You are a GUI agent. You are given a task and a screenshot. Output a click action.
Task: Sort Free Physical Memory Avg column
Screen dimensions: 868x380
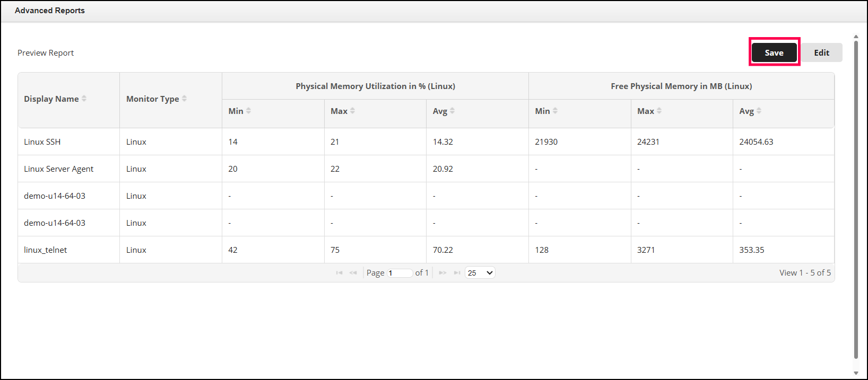point(759,111)
